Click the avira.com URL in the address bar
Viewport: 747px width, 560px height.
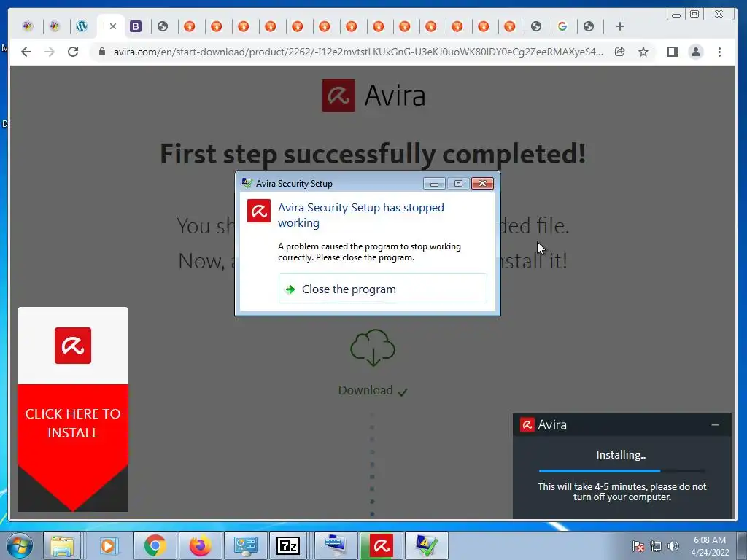358,52
